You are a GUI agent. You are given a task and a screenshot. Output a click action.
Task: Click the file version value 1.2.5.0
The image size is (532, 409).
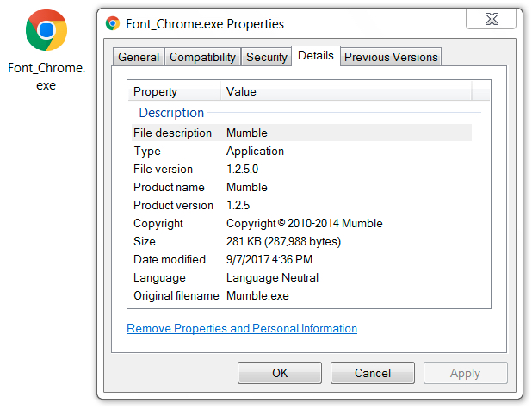(242, 169)
